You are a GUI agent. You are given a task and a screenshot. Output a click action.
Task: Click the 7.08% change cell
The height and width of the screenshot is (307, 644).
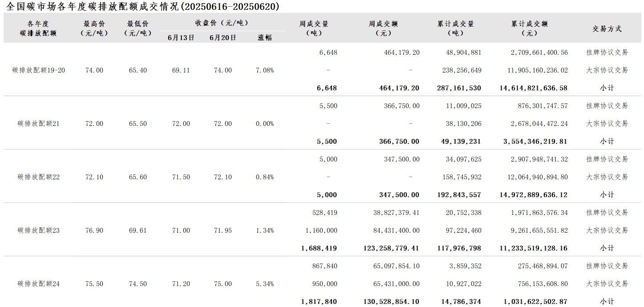coord(265,70)
